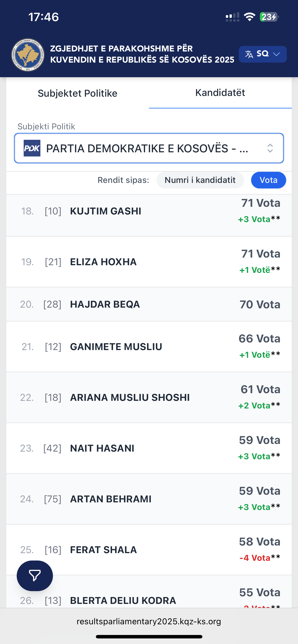Tap the resultsparliamentary2025.kqz-ks.org address bar
The image size is (298, 644).
click(149, 621)
